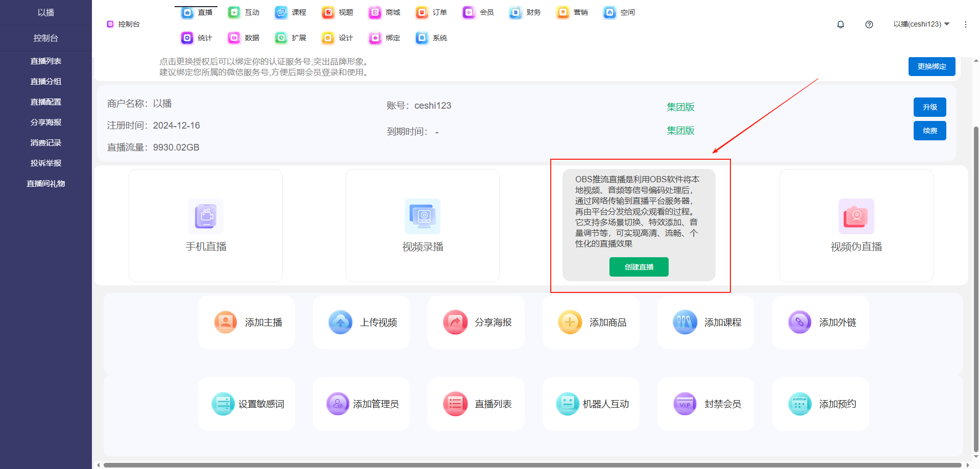Click the 手机直播 camera icon
Viewport: 980px width, 469px height.
click(206, 216)
